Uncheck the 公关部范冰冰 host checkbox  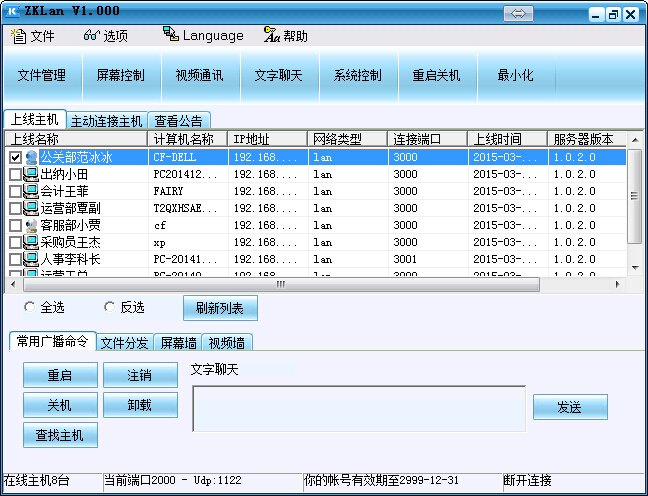[x=15, y=157]
